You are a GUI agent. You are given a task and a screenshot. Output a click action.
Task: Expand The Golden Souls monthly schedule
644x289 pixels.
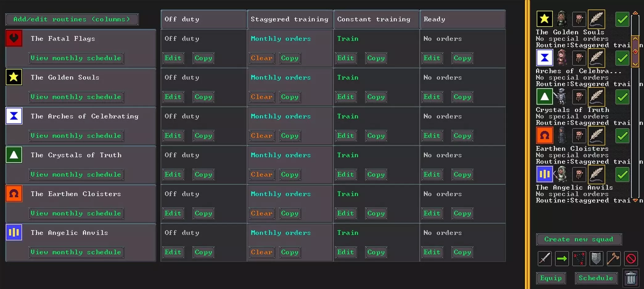pyautogui.click(x=76, y=97)
